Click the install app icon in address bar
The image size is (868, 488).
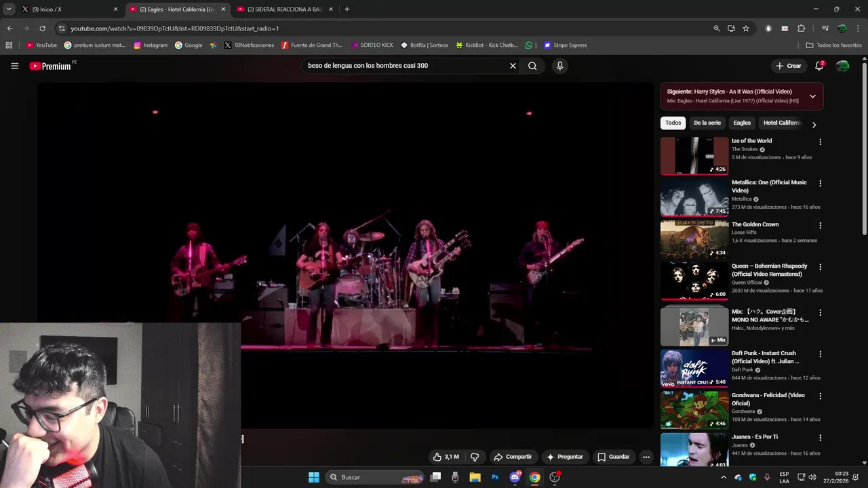[x=731, y=28]
